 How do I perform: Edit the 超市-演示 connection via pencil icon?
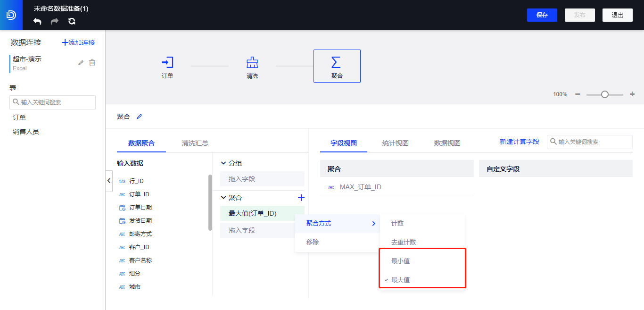click(80, 62)
